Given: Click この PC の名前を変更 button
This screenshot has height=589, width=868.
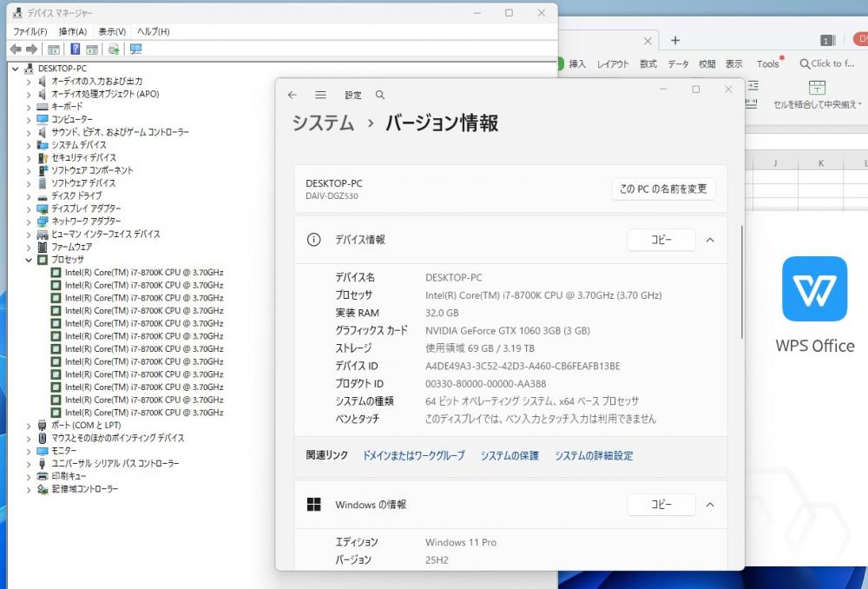Looking at the screenshot, I should pos(663,189).
